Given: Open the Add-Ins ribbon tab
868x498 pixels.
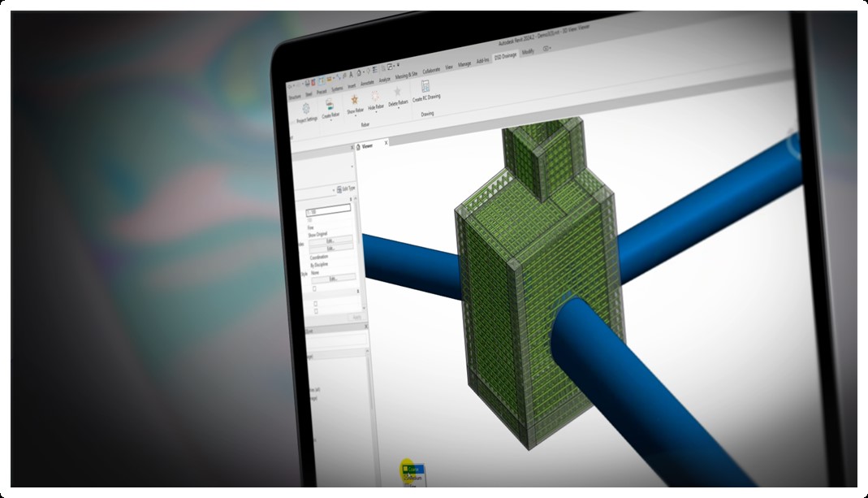Looking at the screenshot, I should tap(482, 61).
